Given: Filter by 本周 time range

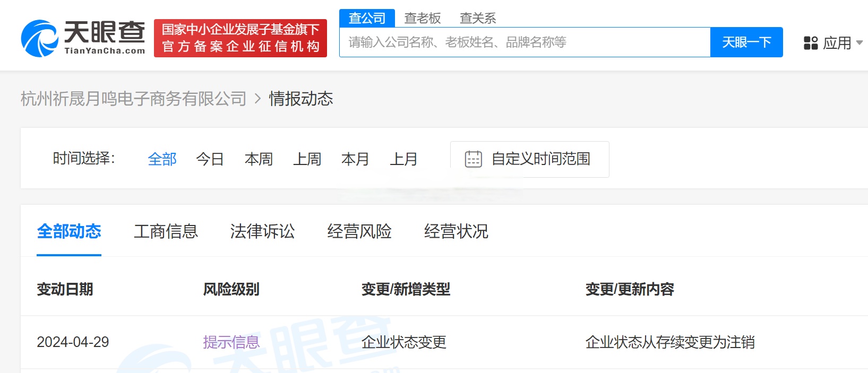Looking at the screenshot, I should point(259,159).
